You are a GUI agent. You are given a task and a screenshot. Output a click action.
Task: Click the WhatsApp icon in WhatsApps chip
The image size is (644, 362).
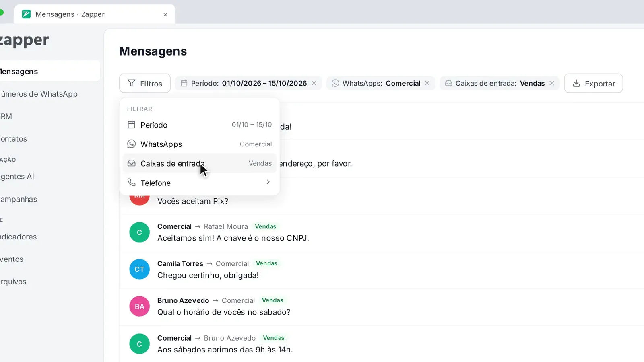point(335,83)
